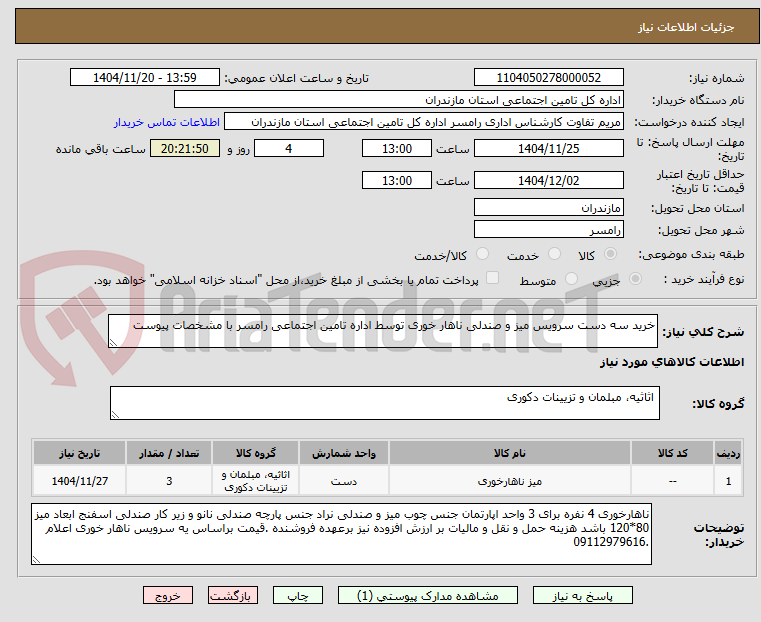
Task: Click the اثاثیه، مبلمان و تزیینات دکوری table cell
Action: coord(255,481)
